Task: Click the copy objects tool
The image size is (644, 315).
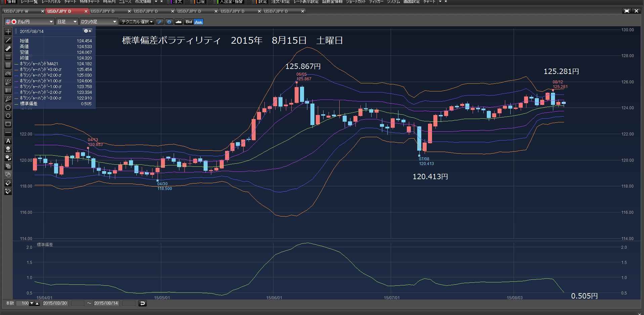Action: pyautogui.click(x=8, y=166)
